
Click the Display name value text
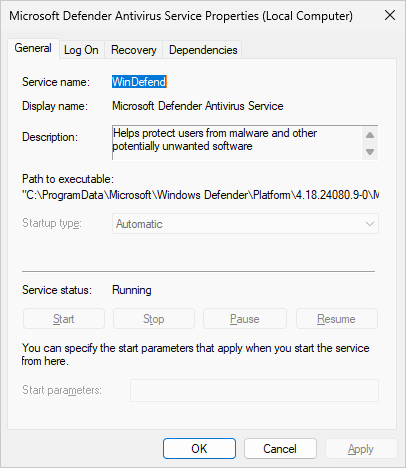click(197, 106)
